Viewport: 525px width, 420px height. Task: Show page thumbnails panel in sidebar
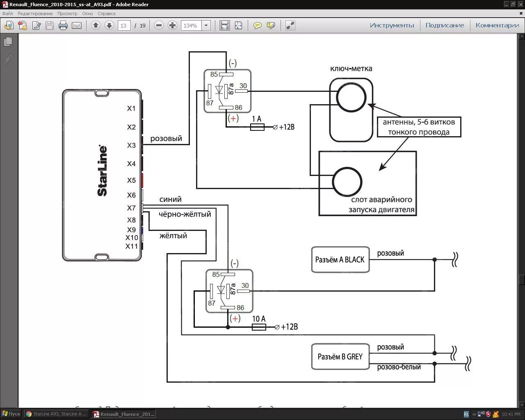click(8, 42)
